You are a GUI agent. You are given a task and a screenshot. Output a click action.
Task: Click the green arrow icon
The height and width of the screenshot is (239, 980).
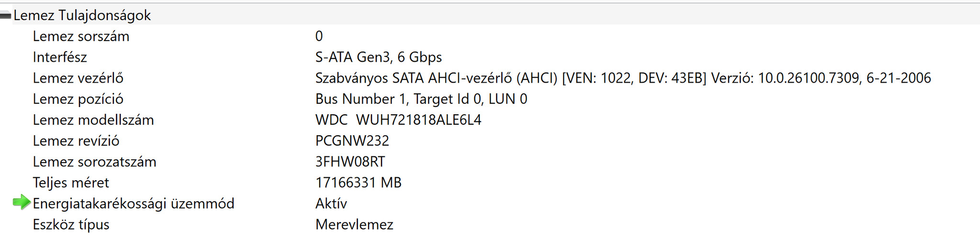click(21, 203)
